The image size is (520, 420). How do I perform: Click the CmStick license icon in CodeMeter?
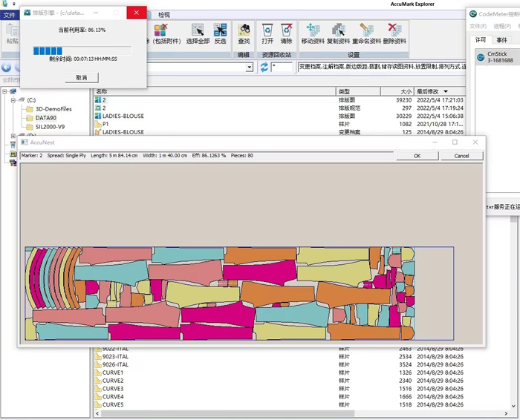pyautogui.click(x=481, y=57)
